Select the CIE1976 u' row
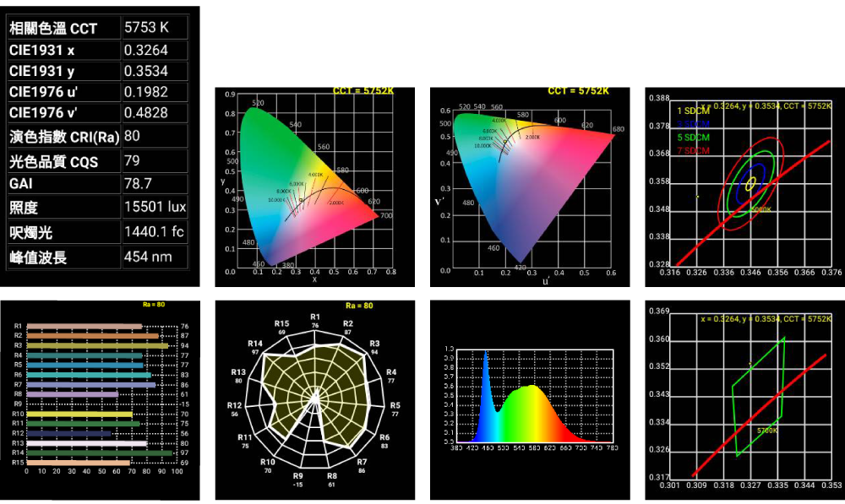The width and height of the screenshot is (845, 504). click(x=97, y=91)
